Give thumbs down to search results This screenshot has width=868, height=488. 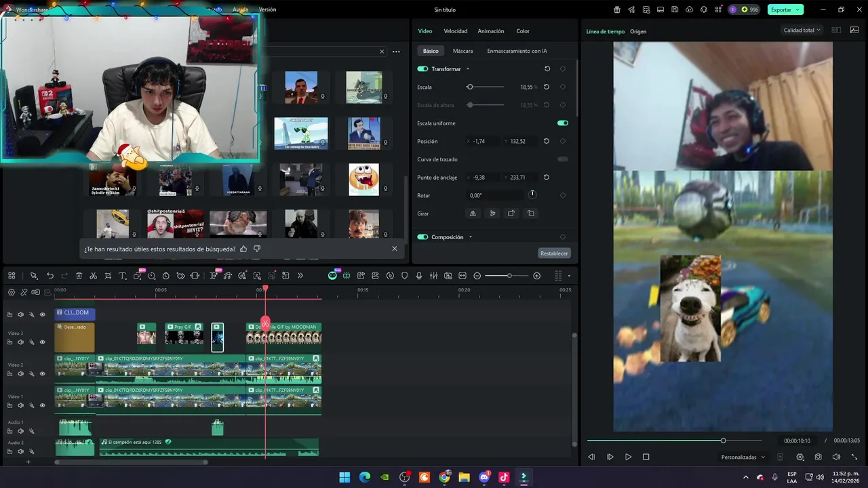(x=257, y=249)
